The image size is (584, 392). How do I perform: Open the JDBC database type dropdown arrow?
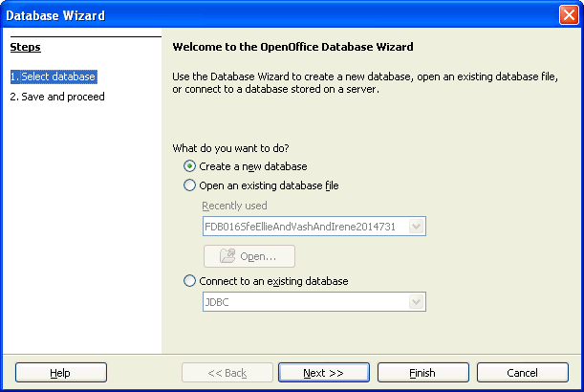point(416,302)
